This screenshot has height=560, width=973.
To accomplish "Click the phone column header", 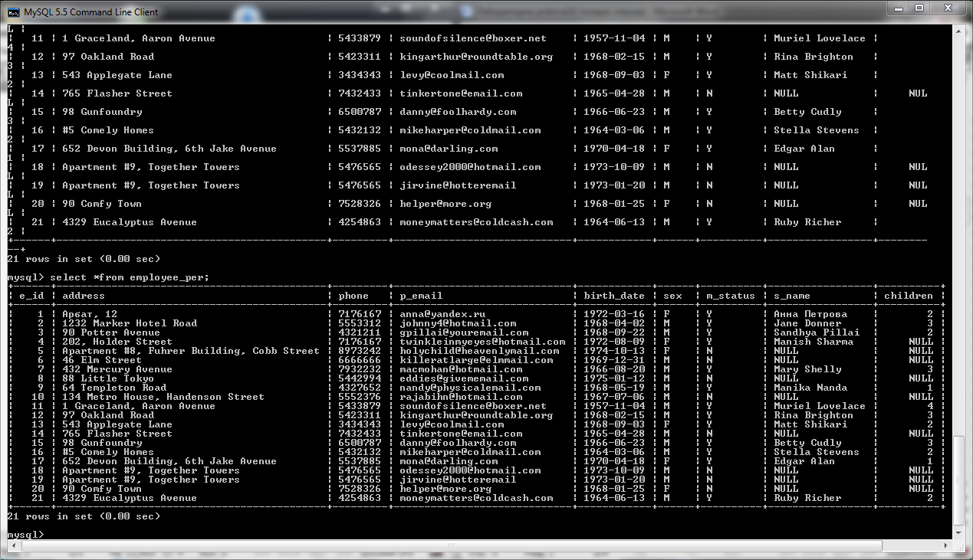I will click(353, 296).
